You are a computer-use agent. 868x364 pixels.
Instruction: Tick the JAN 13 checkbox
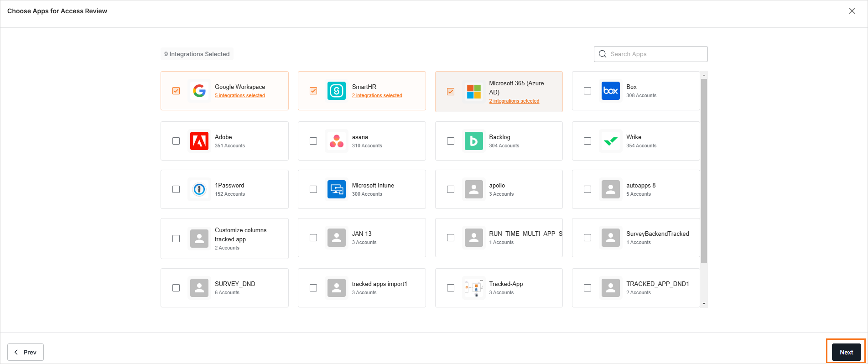313,238
